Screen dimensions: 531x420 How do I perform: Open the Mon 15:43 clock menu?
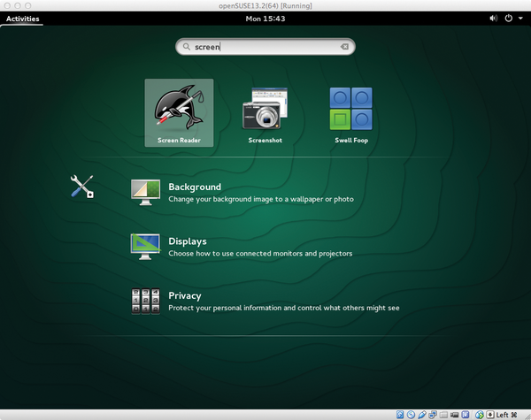pyautogui.click(x=265, y=19)
